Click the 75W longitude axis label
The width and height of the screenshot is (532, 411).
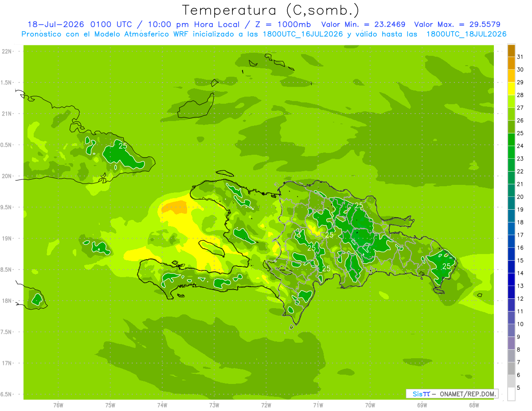click(110, 405)
